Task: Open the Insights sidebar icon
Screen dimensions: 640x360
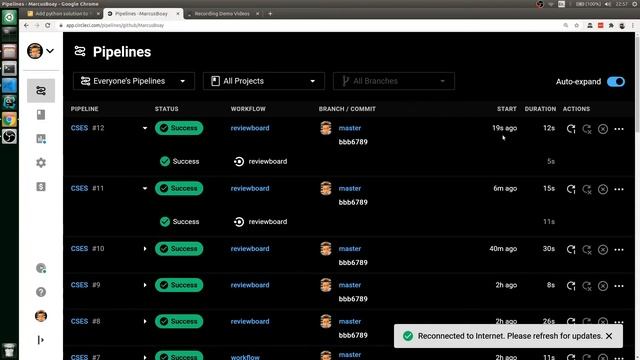Action: 41,139
